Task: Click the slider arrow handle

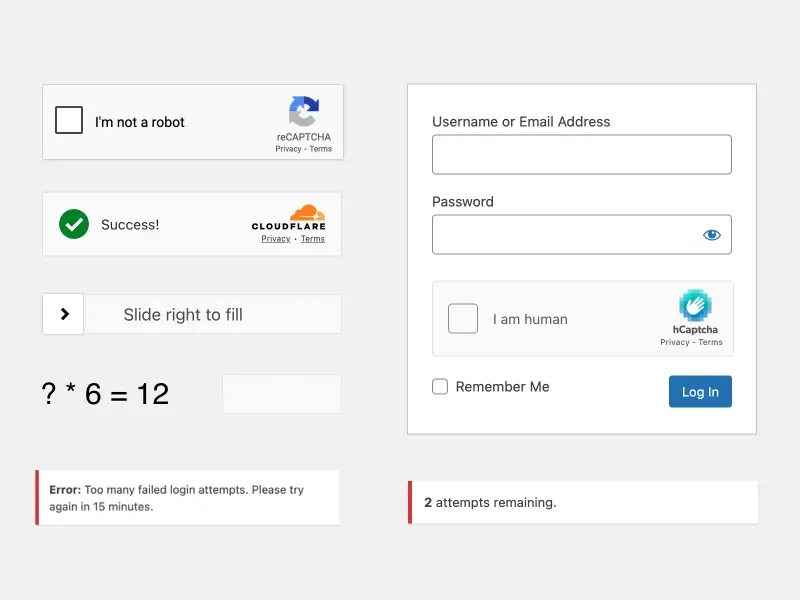Action: (63, 314)
